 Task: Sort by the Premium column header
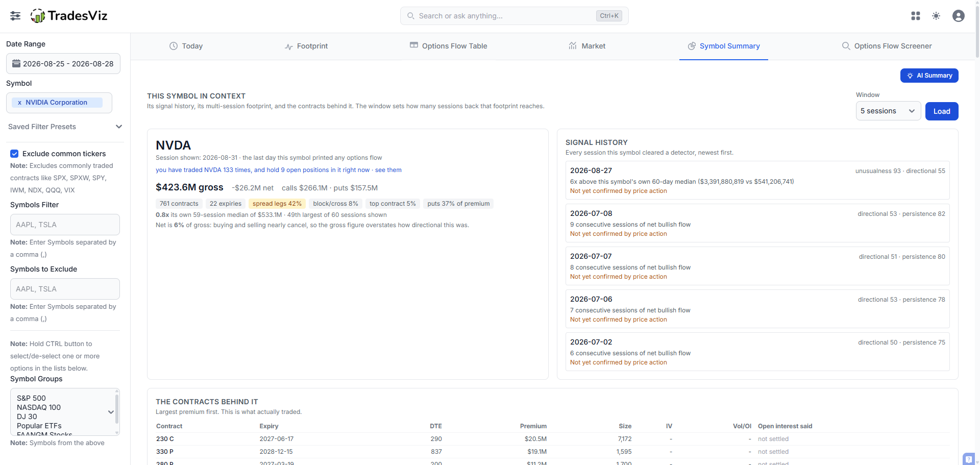click(x=533, y=426)
